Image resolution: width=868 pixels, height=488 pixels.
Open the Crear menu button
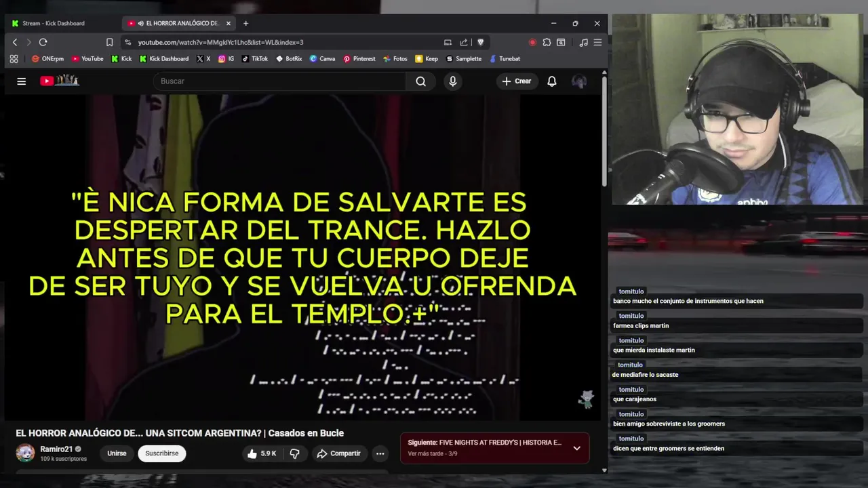(x=517, y=81)
